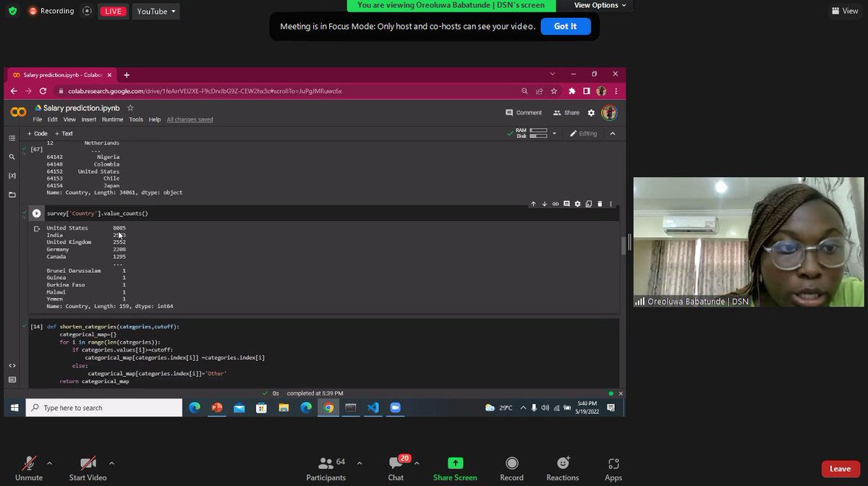
Task: Toggle Zoom Participants panel
Action: point(326,468)
